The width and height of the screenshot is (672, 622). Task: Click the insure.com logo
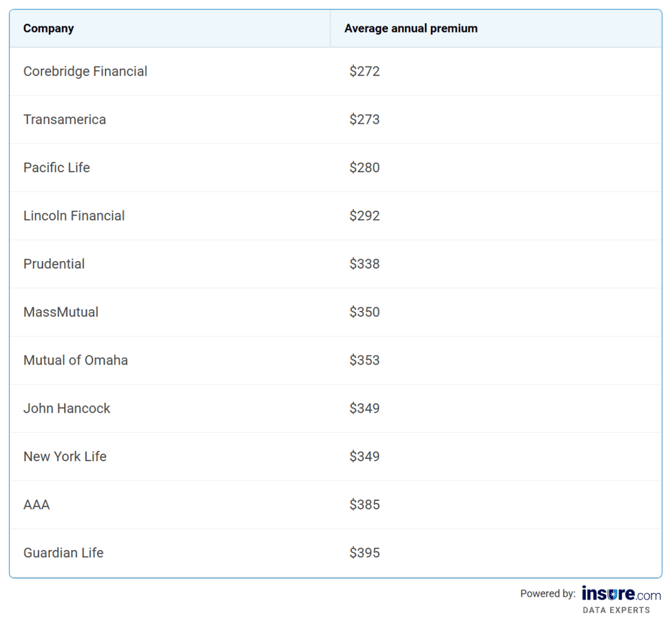click(x=621, y=594)
